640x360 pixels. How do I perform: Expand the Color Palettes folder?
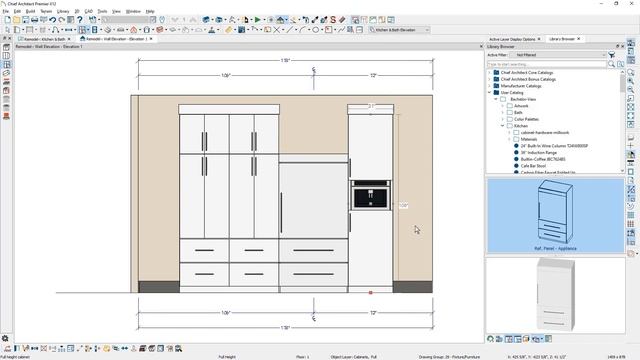point(503,119)
